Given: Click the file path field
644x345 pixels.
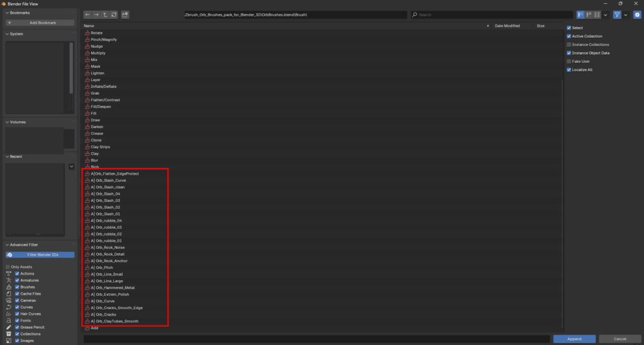Looking at the screenshot, I should coord(296,15).
